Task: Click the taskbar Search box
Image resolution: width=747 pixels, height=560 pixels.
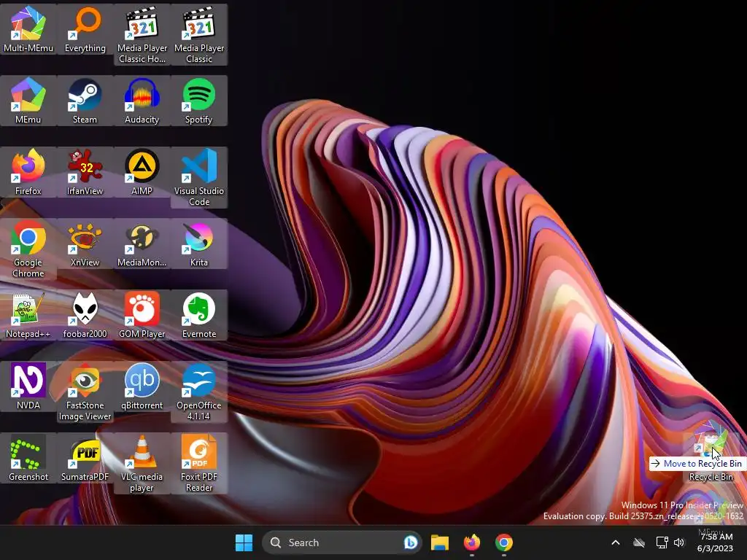Action: coord(341,542)
